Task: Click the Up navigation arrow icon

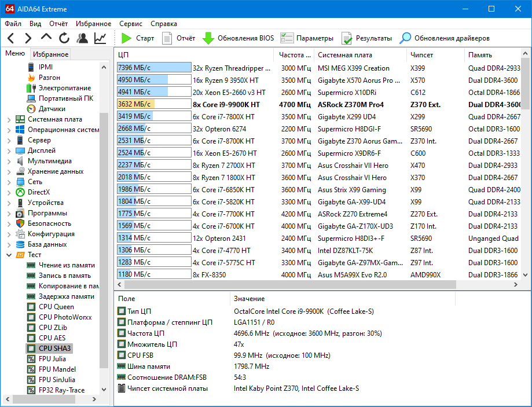Action: [46, 38]
